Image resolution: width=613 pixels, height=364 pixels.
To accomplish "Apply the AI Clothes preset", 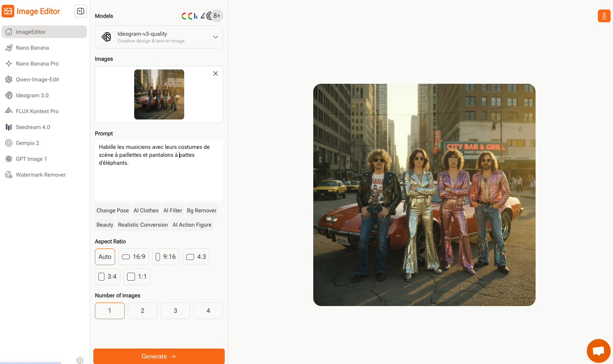I will (x=146, y=210).
